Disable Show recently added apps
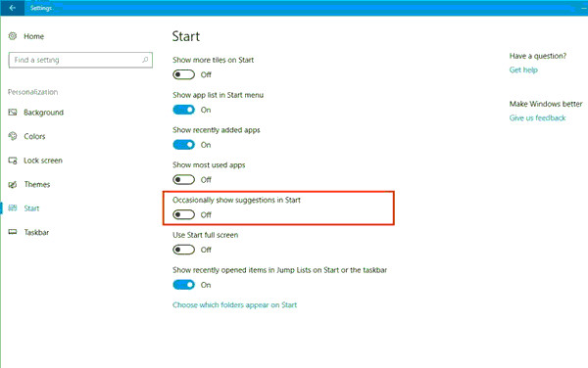The width and height of the screenshot is (588, 368). click(x=184, y=145)
